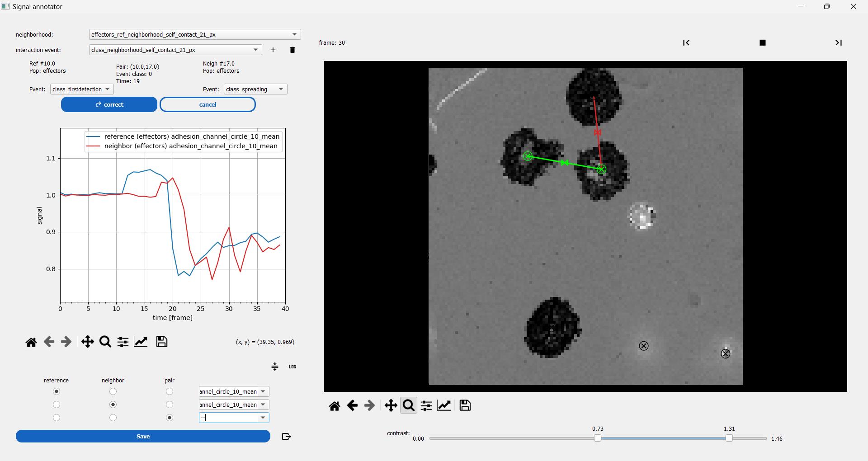This screenshot has width=868, height=461.
Task: Select neighbor radio in first signal row
Action: point(113,391)
